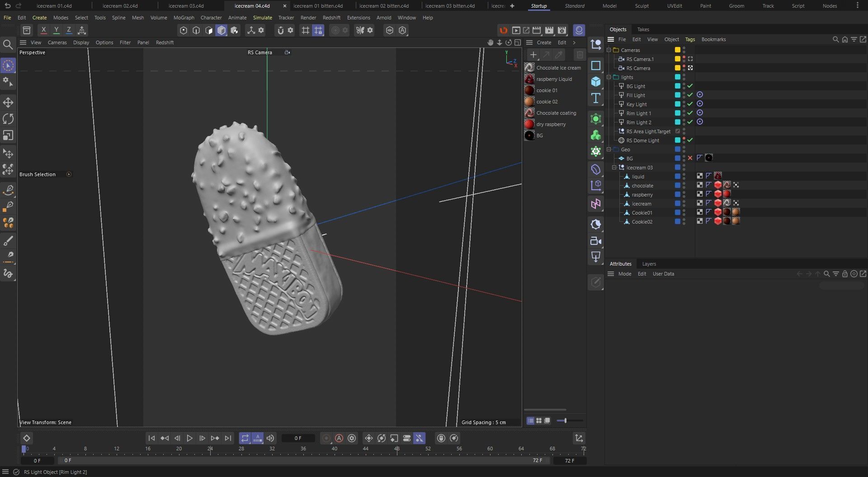
Task: Open the Render Settings clapperboard gear icon
Action: coord(562,30)
